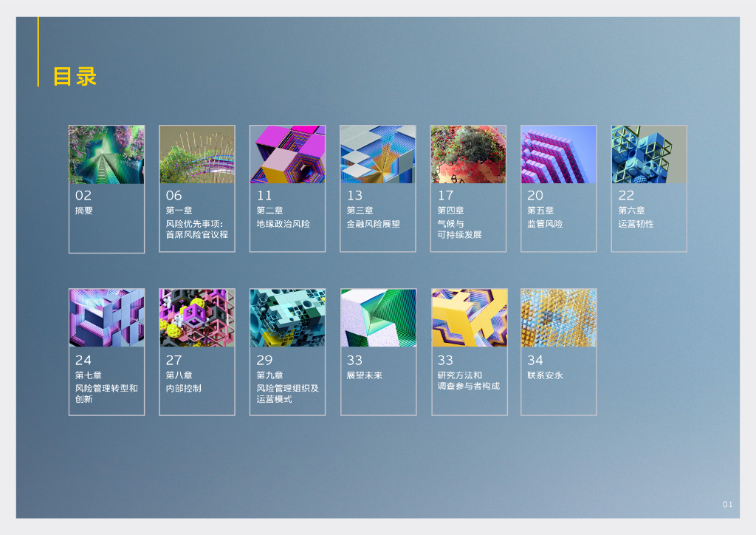The image size is (756, 535).
Task: Click the 第五章 chapter label
Action: 540,211
